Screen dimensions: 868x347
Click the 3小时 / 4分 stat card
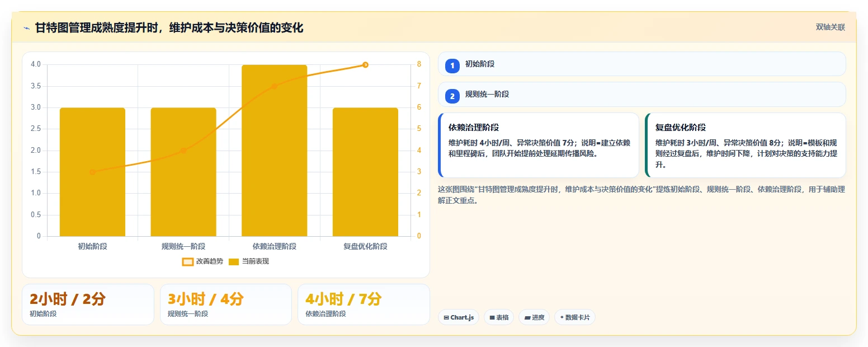[x=226, y=304]
